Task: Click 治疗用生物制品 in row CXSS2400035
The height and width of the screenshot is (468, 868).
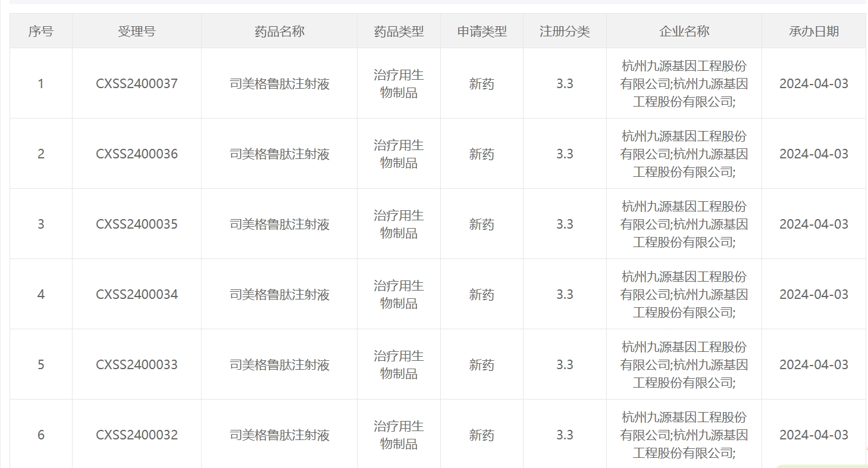Action: 399,224
